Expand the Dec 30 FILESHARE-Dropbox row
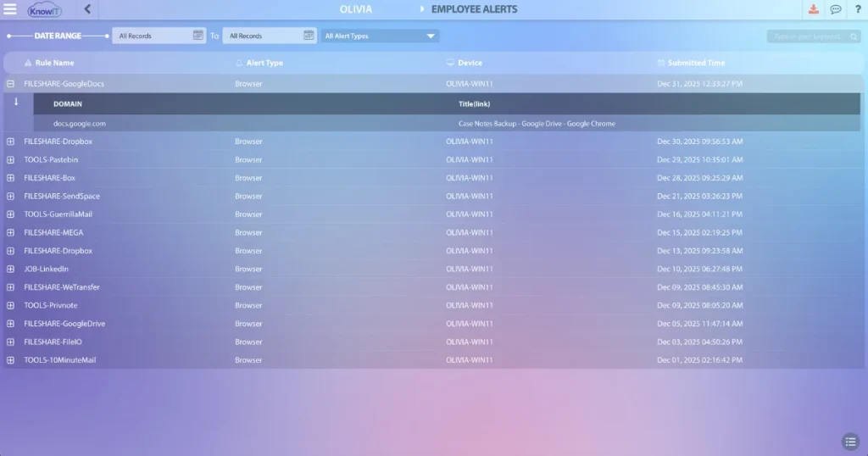 (10, 141)
